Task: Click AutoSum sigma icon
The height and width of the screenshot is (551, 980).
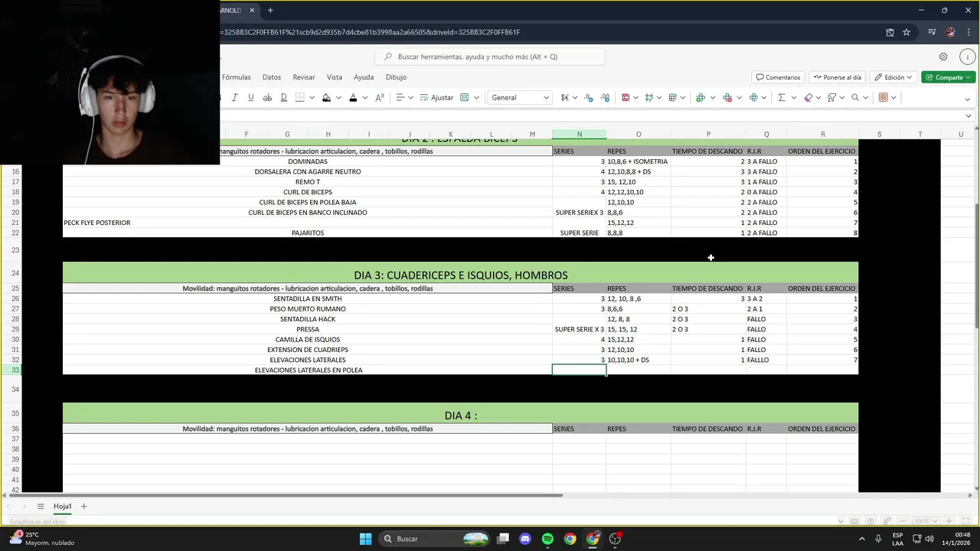Action: tap(782, 98)
